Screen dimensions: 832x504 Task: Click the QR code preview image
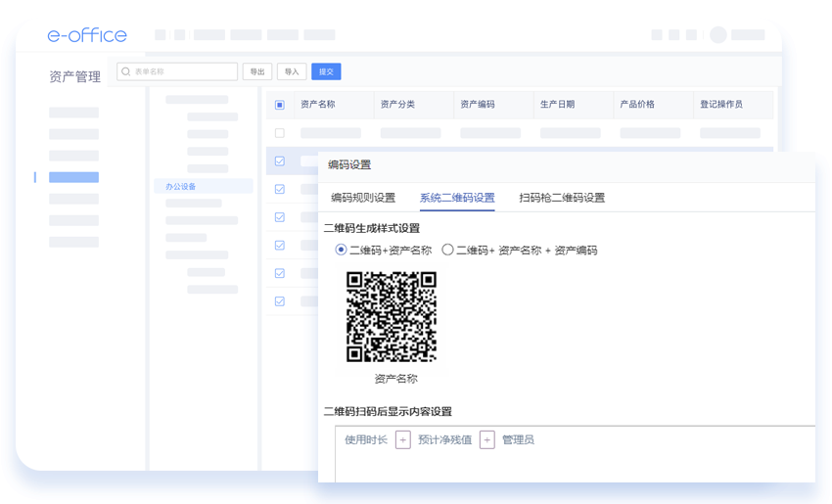coord(392,317)
